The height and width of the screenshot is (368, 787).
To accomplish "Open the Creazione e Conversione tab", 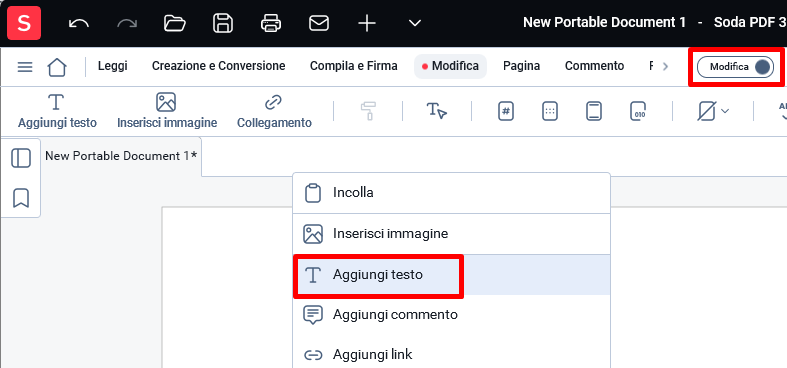I will [218, 66].
